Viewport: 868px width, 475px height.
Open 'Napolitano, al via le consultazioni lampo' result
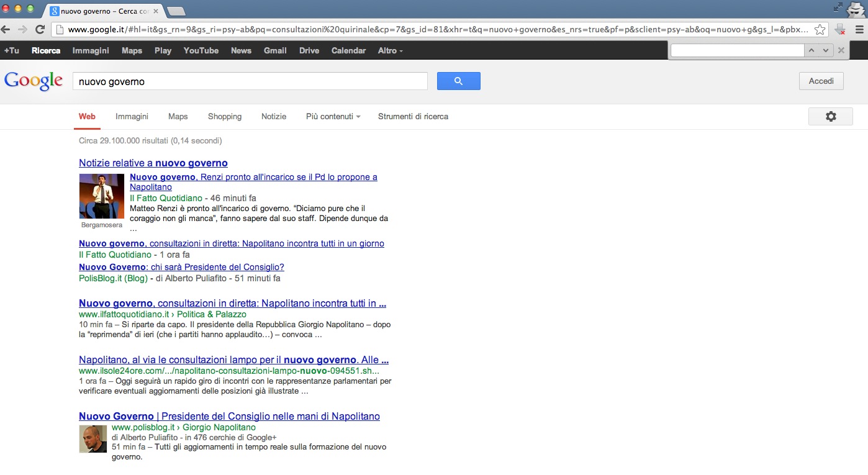click(x=234, y=360)
